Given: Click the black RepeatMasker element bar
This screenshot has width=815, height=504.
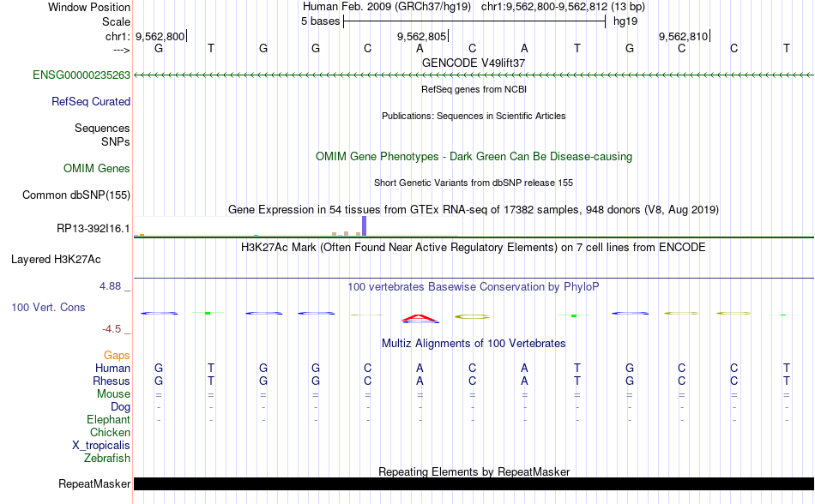Looking at the screenshot, I should point(474,483).
